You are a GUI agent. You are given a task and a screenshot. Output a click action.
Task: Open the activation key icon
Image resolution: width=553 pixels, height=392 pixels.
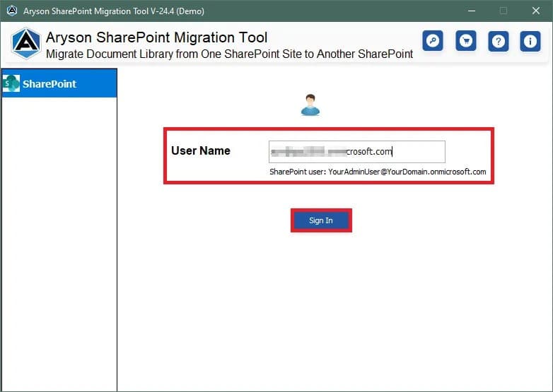(x=433, y=41)
